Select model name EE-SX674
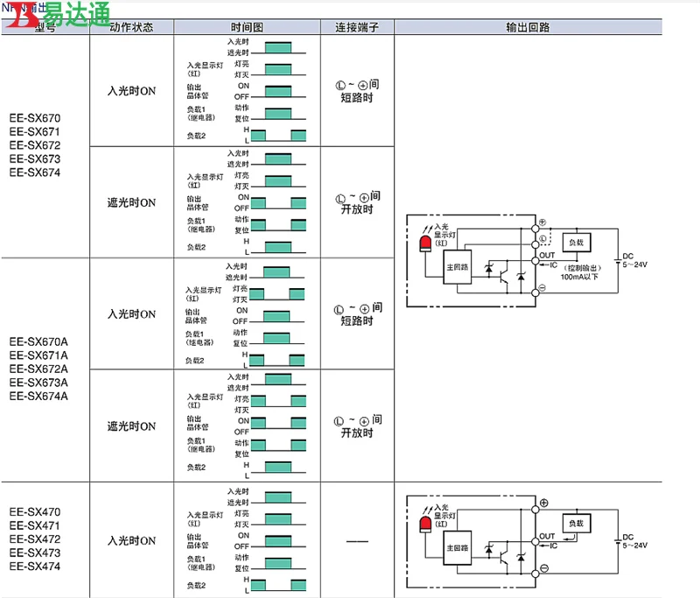This screenshot has height=598, width=700. pos(35,172)
